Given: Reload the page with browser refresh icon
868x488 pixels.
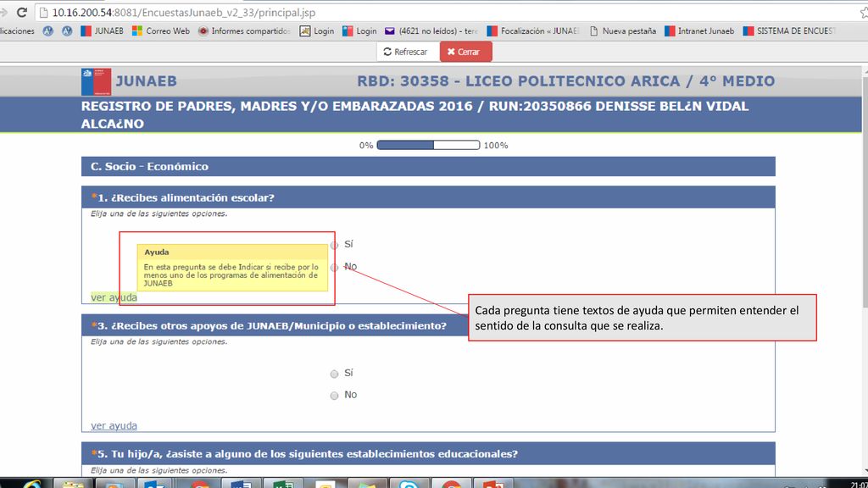Looking at the screenshot, I should coord(21,12).
